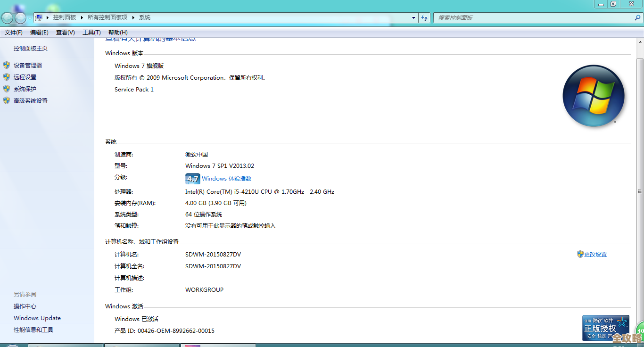Click the shield icon beside 设备管理器
This screenshot has height=347, width=644.
[x=7, y=65]
